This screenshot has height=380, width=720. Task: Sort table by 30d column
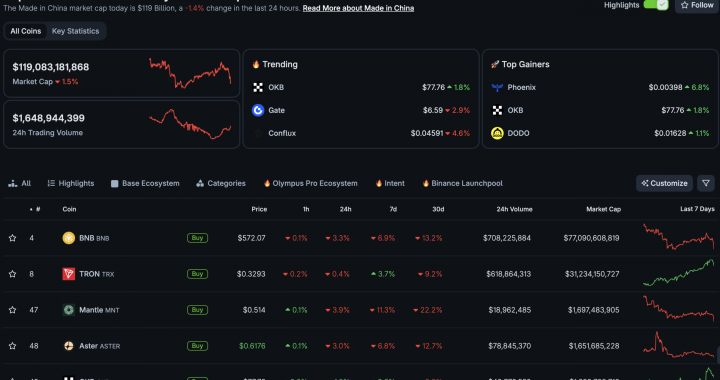click(x=438, y=209)
